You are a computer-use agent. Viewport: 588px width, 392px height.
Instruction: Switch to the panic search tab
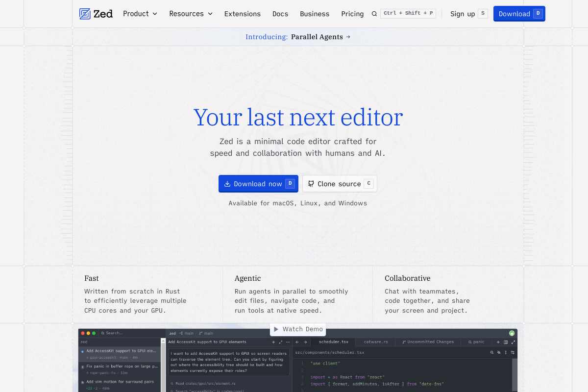[x=476, y=342]
